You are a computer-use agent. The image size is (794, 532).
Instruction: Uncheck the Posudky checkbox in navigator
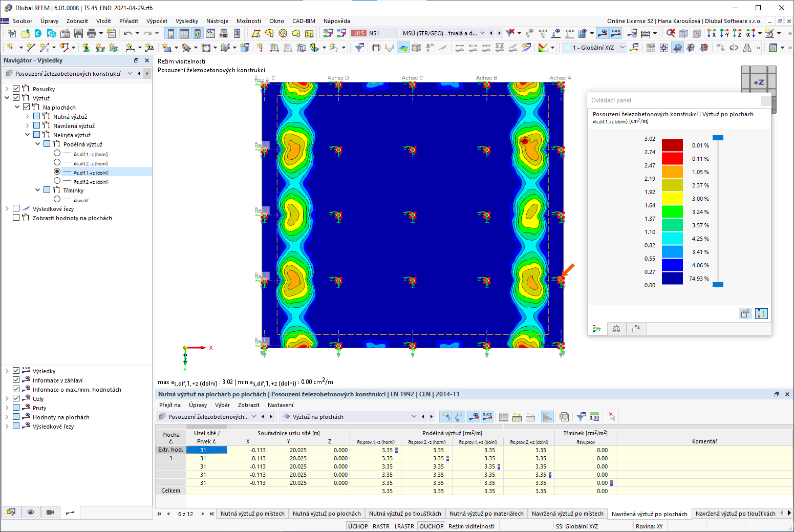(16, 89)
